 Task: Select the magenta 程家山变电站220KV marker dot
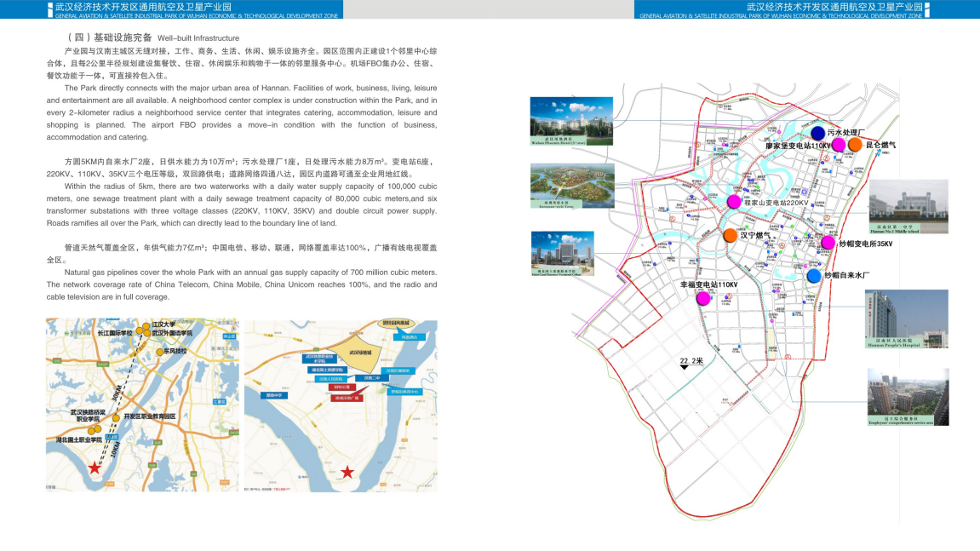coord(734,202)
